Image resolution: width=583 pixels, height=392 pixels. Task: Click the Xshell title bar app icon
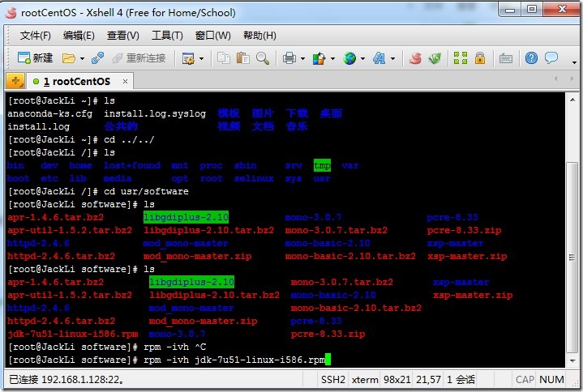(11, 13)
